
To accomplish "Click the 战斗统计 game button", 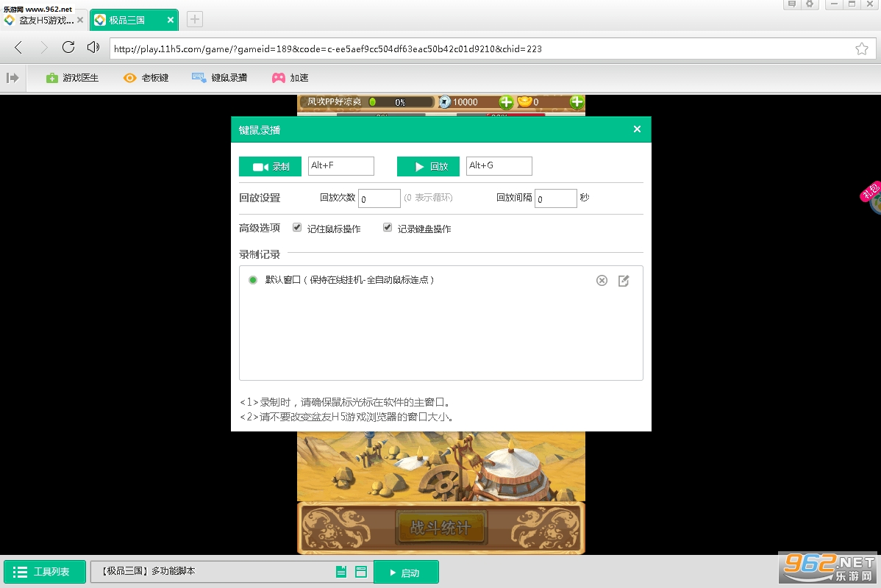I will (x=440, y=527).
